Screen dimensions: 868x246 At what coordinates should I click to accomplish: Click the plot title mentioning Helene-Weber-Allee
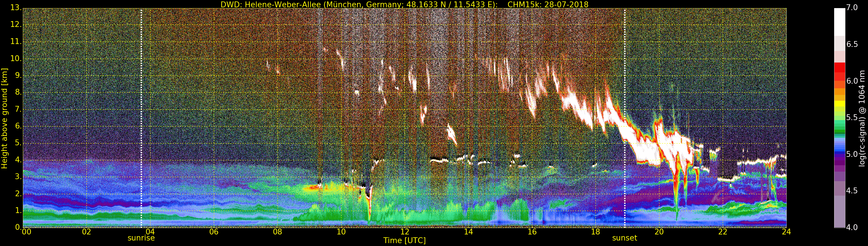(x=404, y=5)
